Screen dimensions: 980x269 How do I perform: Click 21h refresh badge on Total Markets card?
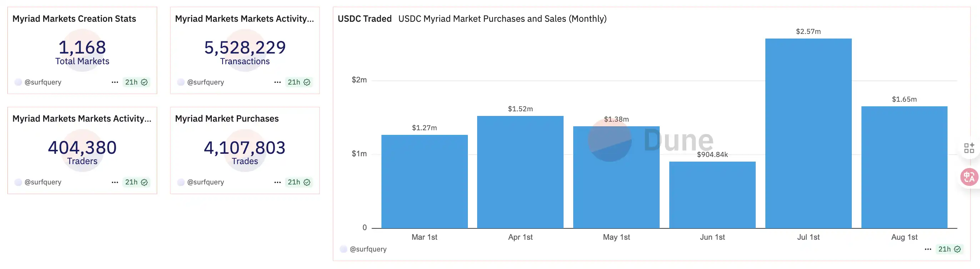(136, 82)
